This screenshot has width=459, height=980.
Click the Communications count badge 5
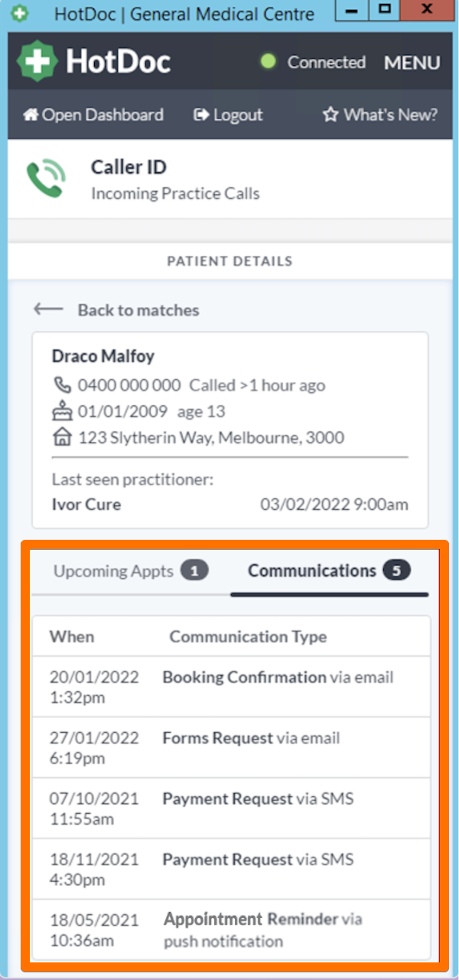396,571
